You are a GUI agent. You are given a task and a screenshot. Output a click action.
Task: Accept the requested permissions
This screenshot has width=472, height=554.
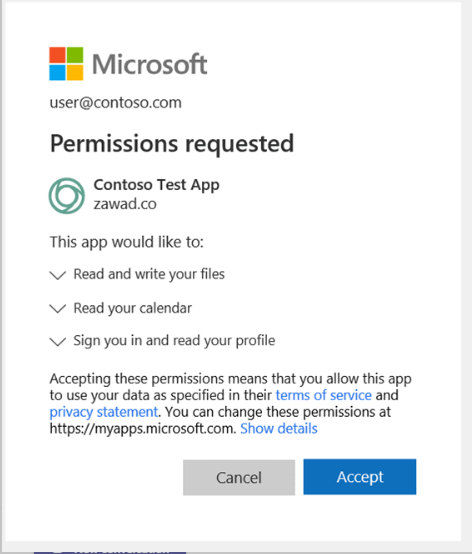(x=360, y=477)
